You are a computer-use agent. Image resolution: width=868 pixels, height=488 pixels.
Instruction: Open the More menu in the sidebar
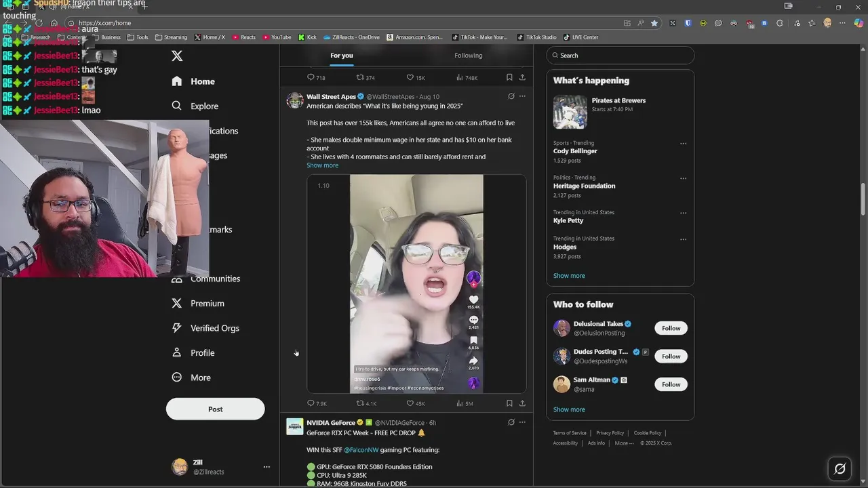tap(191, 378)
